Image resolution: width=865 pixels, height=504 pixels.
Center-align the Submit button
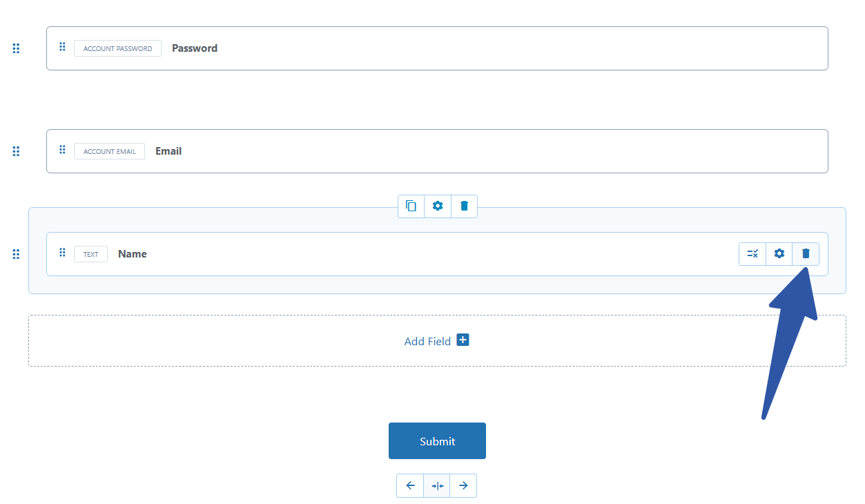pyautogui.click(x=437, y=485)
